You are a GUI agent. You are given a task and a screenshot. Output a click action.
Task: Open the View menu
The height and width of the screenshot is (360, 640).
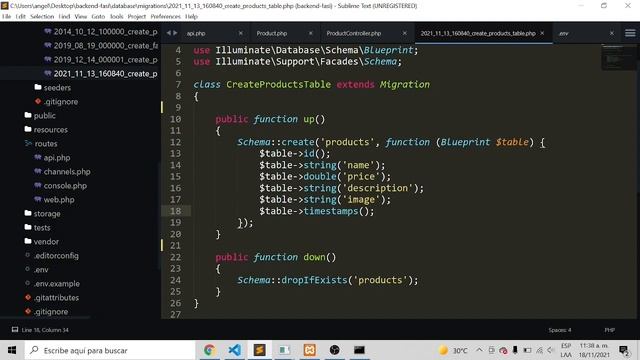pos(81,16)
